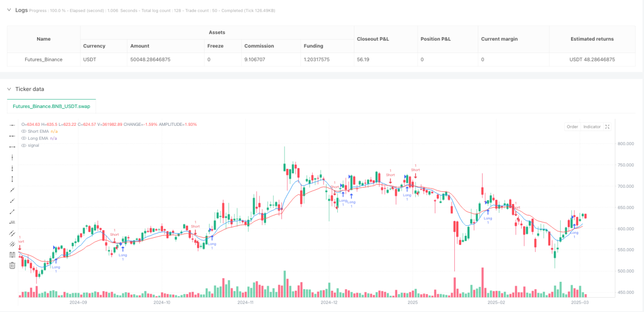Open the Futures_Binance.BNB_USDT.swap tab

click(52, 106)
